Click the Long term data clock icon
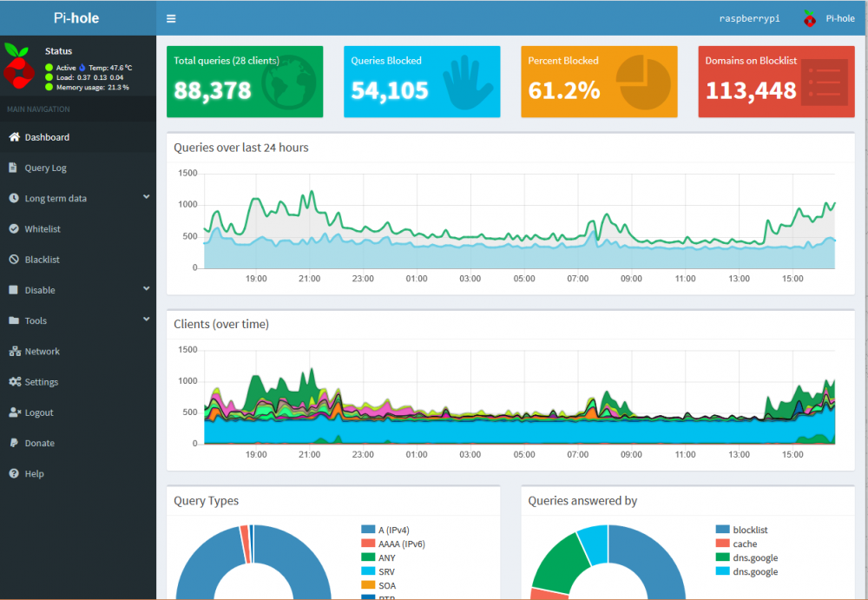This screenshot has width=868, height=600. pos(14,198)
